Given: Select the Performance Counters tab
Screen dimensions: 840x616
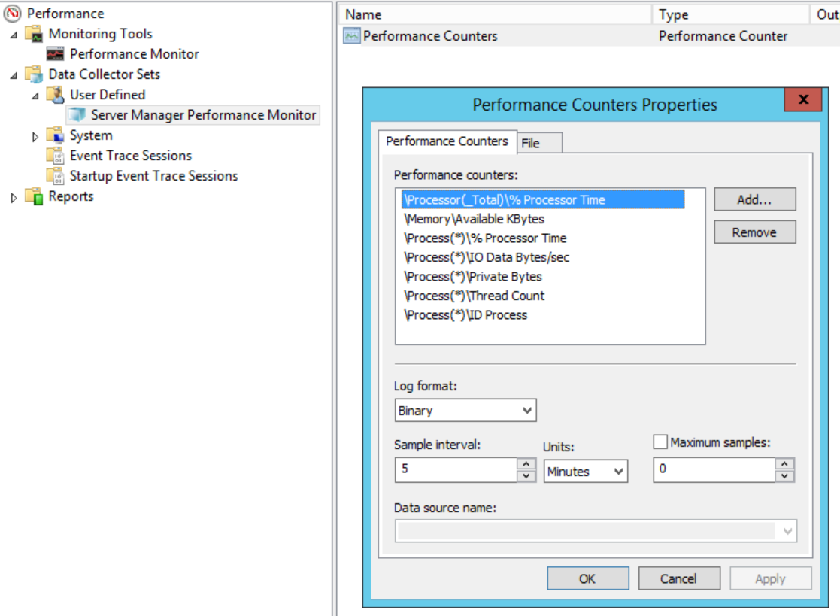Looking at the screenshot, I should point(447,141).
